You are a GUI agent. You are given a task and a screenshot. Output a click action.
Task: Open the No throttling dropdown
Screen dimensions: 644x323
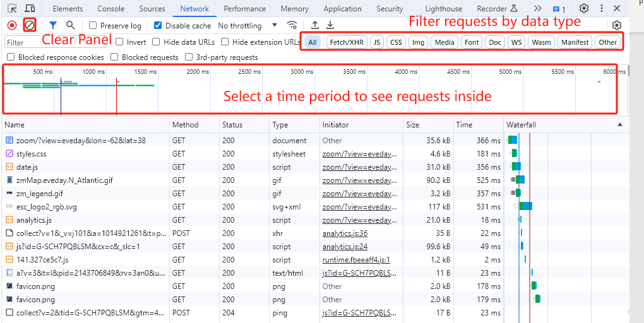click(247, 25)
